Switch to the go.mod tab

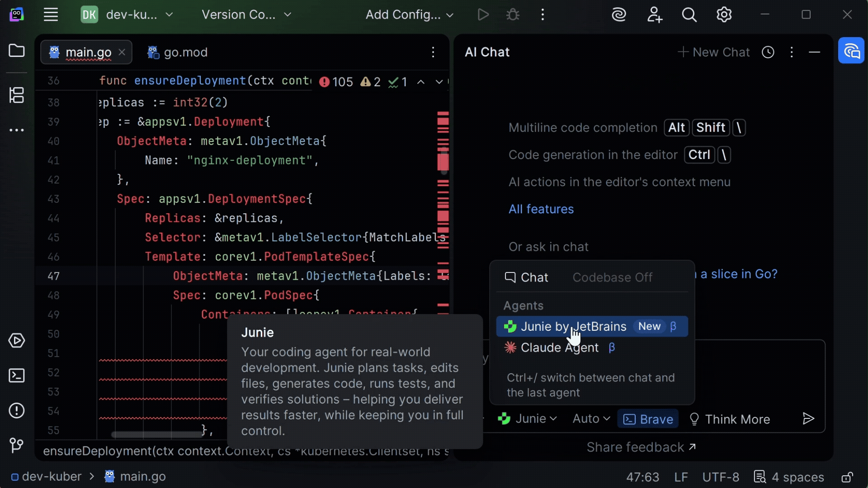point(177,52)
